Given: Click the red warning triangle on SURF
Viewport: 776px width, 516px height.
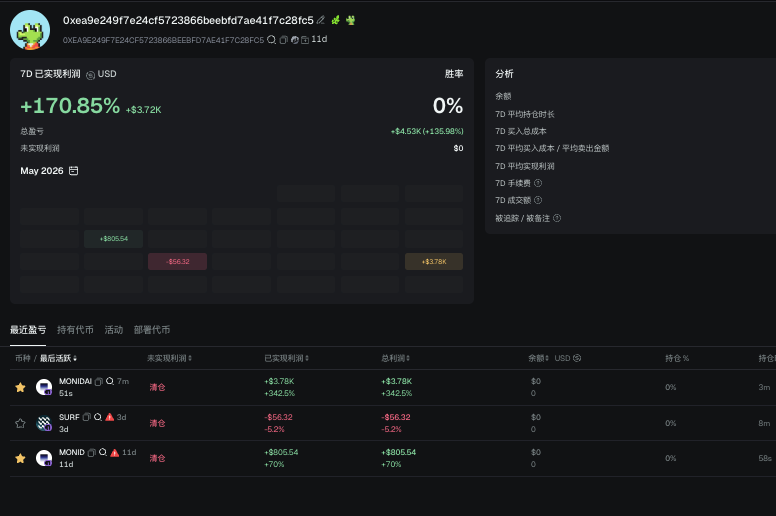Looking at the screenshot, I should (110, 417).
